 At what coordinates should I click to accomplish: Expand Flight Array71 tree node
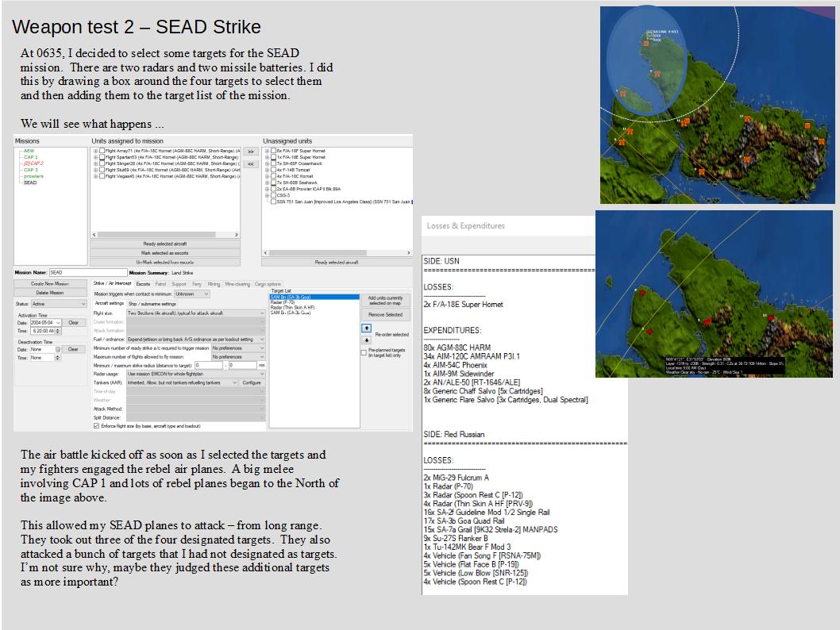95,151
